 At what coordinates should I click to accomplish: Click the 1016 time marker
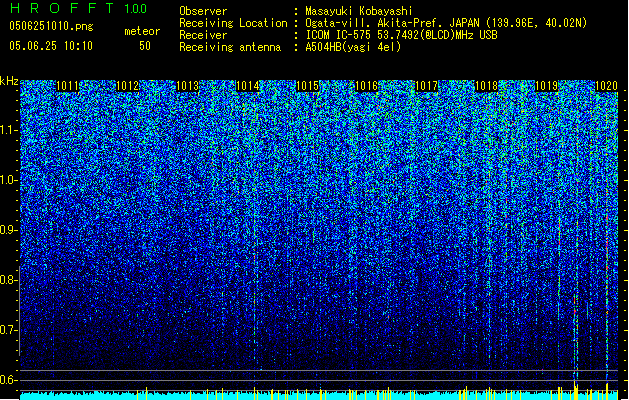coord(367,86)
